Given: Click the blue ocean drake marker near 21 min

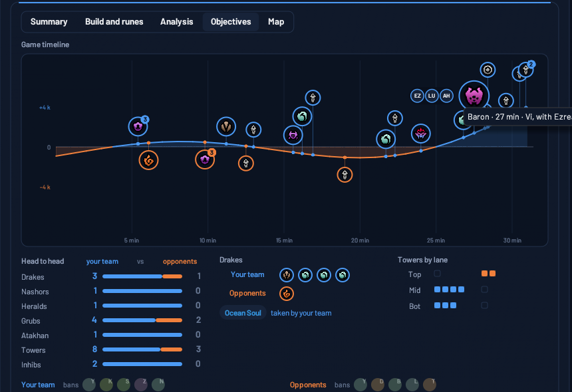Looking at the screenshot, I should click(386, 139).
